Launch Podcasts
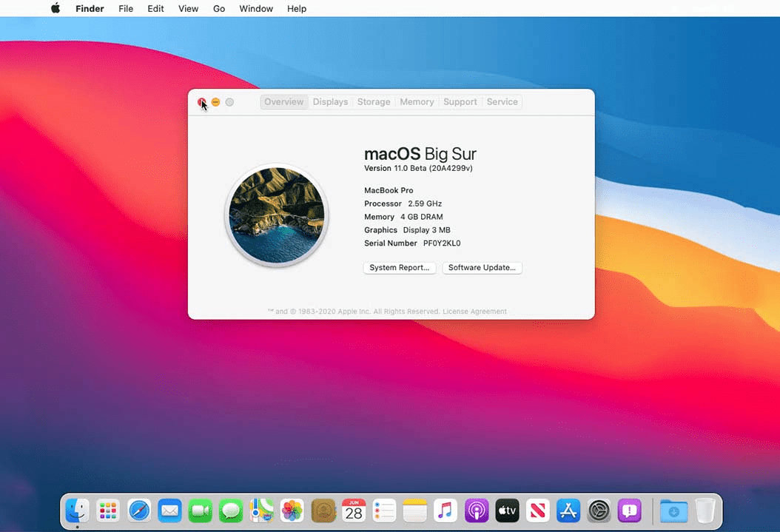The image size is (780, 532). pos(476,511)
